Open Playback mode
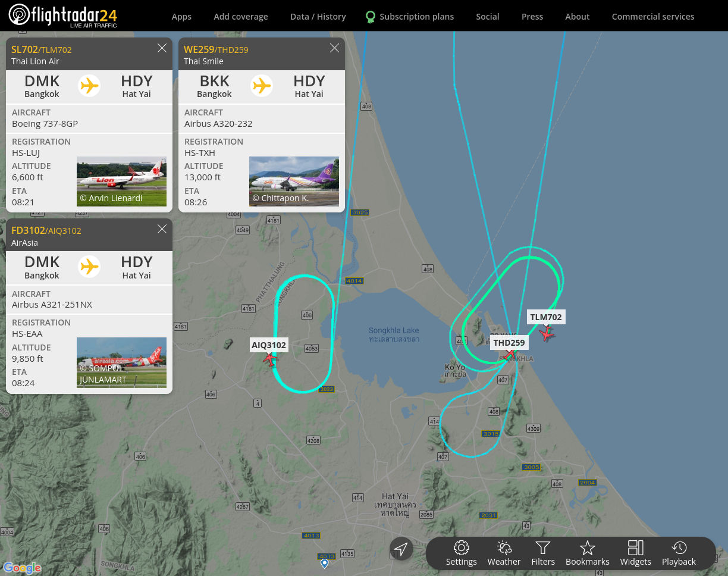Image resolution: width=728 pixels, height=576 pixels. pos(679,553)
